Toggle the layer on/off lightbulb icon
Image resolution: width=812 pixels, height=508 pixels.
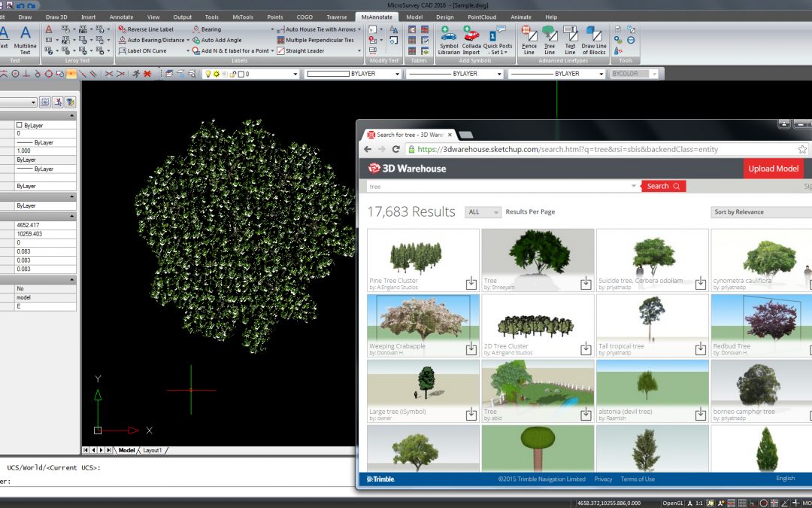208,75
